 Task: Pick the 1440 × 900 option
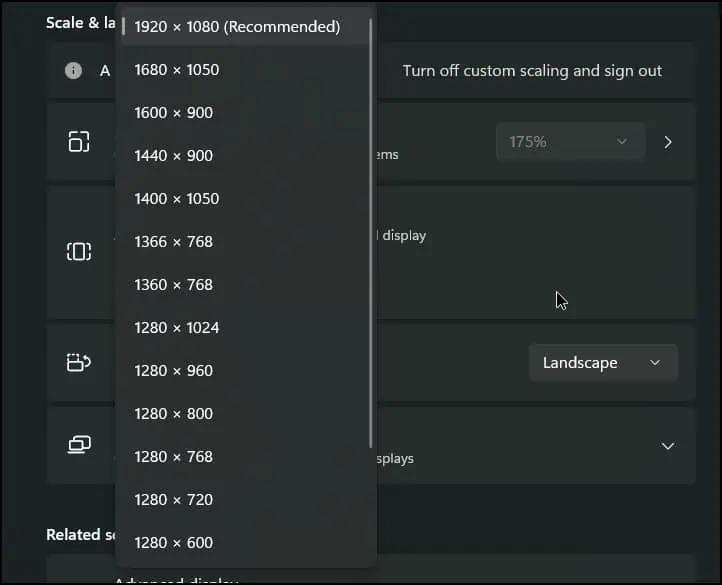174,156
